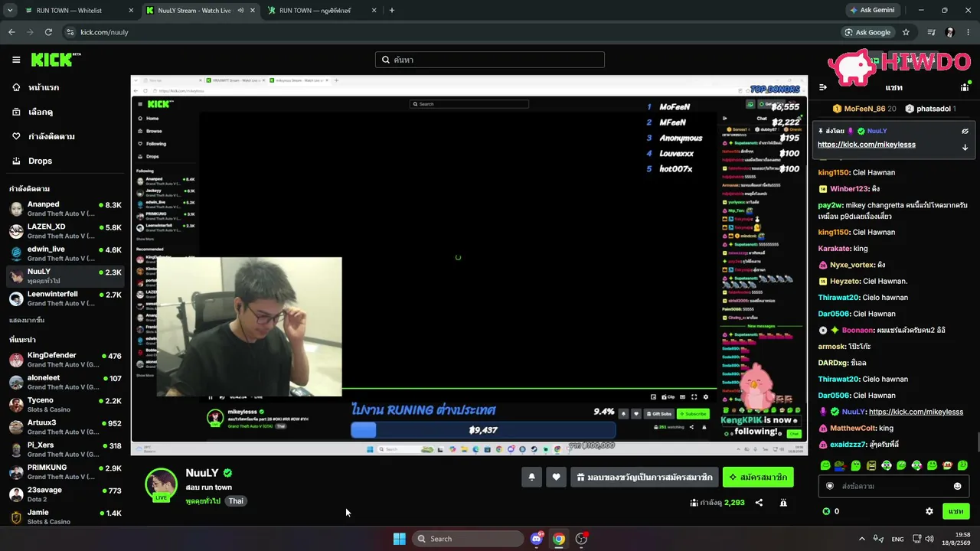
Task: Open Ananped channel in following list
Action: tap(64, 209)
